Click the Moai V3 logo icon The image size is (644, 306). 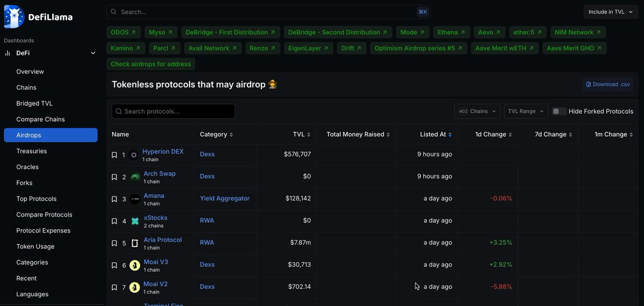coord(135,265)
